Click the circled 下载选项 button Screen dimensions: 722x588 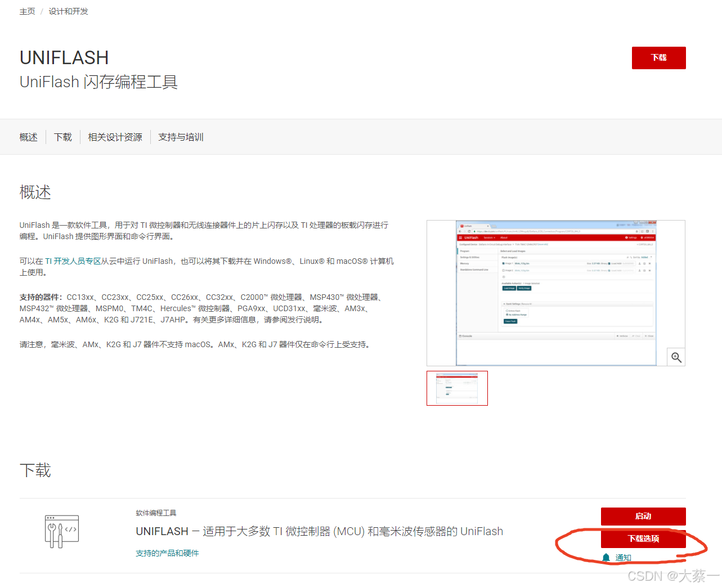643,538
